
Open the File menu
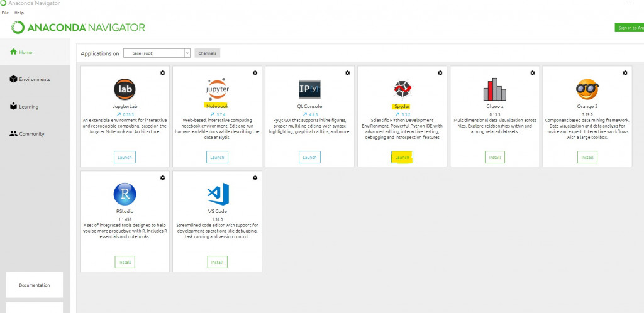click(x=5, y=13)
